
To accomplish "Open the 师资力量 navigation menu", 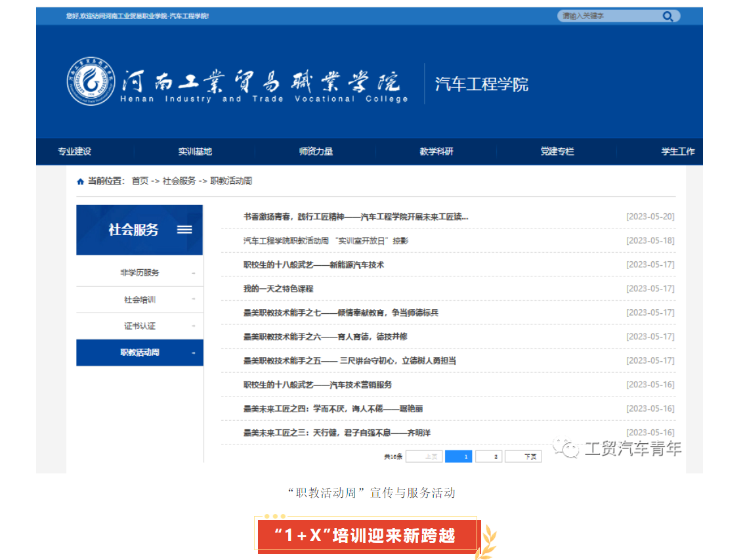I will 316,152.
